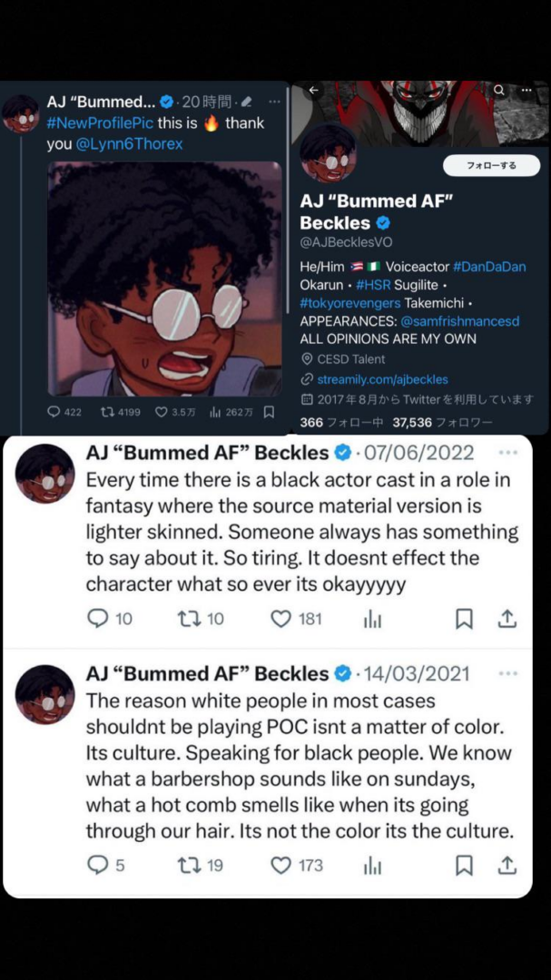Viewport: 551px width, 980px height.
Task: Go back using the profile back arrow
Action: point(314,90)
